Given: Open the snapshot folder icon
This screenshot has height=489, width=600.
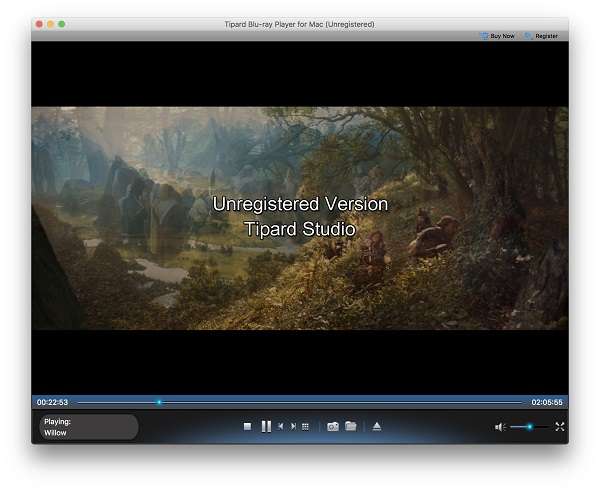Looking at the screenshot, I should [351, 426].
